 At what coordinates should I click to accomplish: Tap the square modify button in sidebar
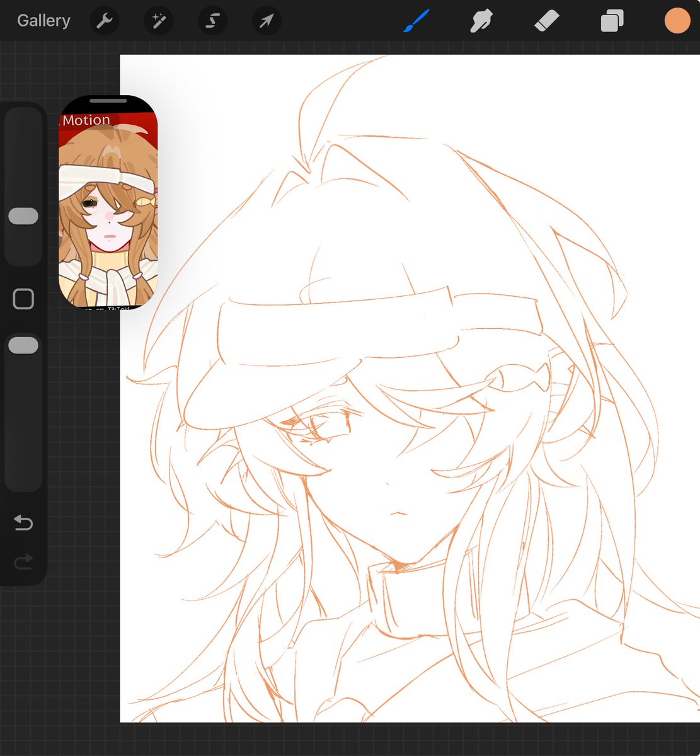(x=23, y=299)
